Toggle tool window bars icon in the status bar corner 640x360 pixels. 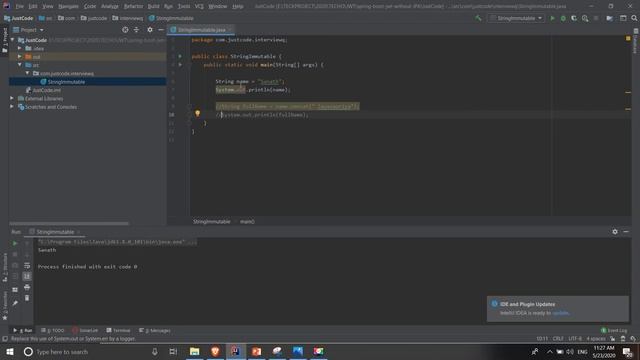click(x=5, y=339)
